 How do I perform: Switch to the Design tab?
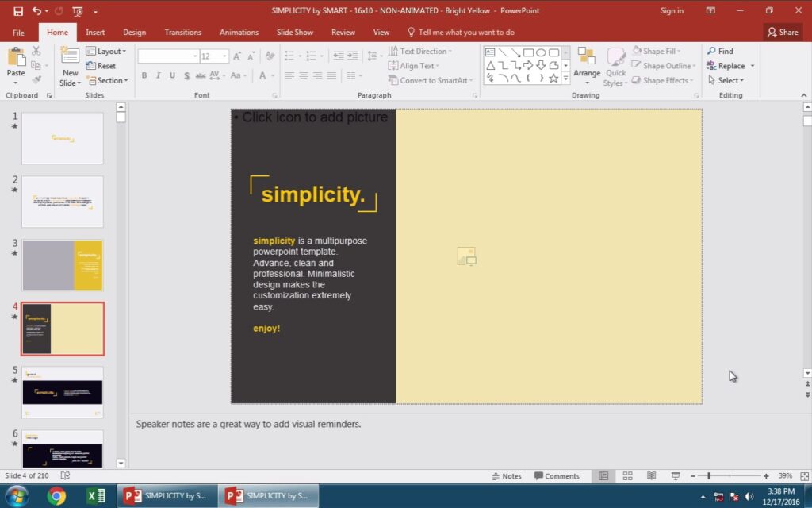tap(134, 33)
